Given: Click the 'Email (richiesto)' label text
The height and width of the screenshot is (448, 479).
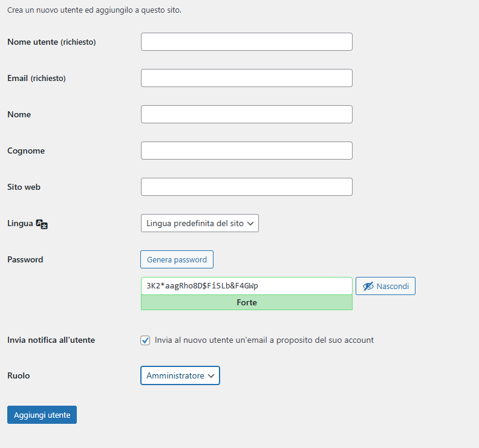Looking at the screenshot, I should (x=36, y=78).
